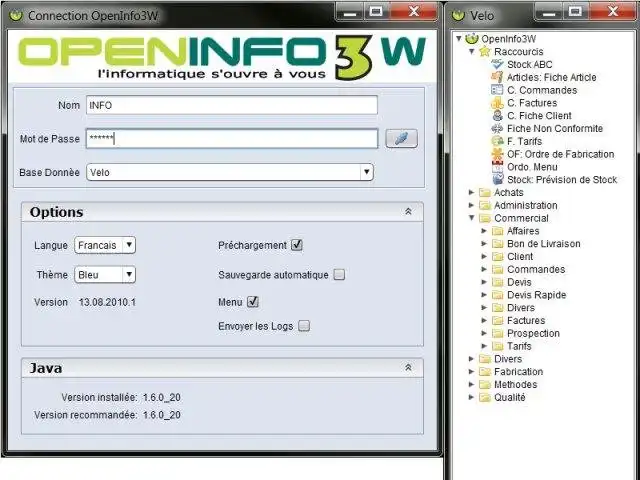Click the Version installée value text

click(162, 397)
